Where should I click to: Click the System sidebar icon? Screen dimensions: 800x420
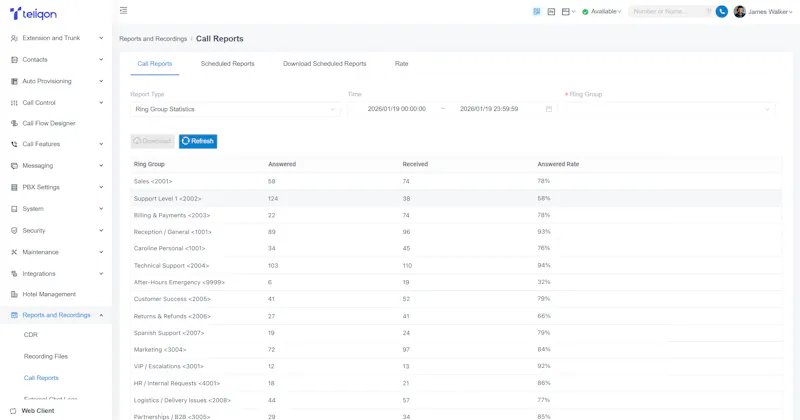point(14,209)
